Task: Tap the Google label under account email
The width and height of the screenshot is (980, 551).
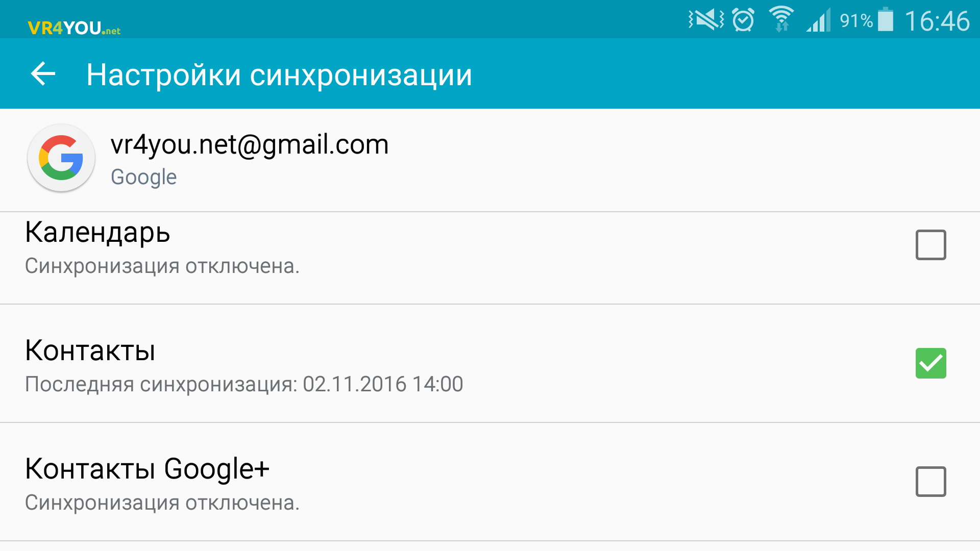Action: tap(144, 178)
